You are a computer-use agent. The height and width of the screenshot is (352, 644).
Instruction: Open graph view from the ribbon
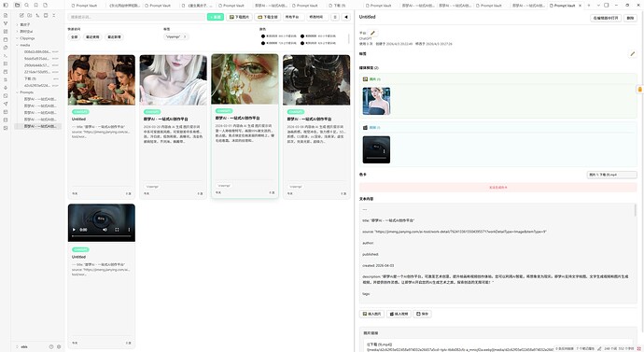6,23
